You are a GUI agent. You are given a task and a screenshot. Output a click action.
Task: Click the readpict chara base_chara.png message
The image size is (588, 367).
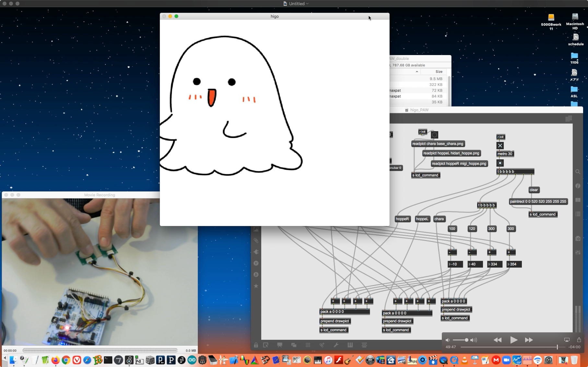tap(438, 144)
